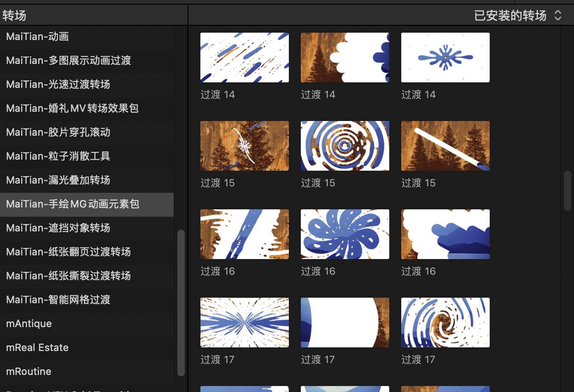The image size is (574, 392).
Task: Open the MaiTian-粒子消散工具 category
Action: tap(87, 156)
